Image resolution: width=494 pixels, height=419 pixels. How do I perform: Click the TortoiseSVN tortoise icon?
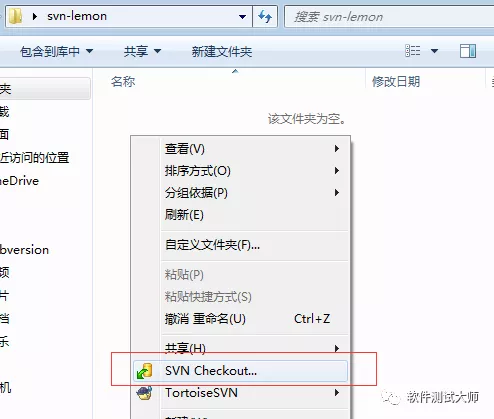tap(145, 393)
